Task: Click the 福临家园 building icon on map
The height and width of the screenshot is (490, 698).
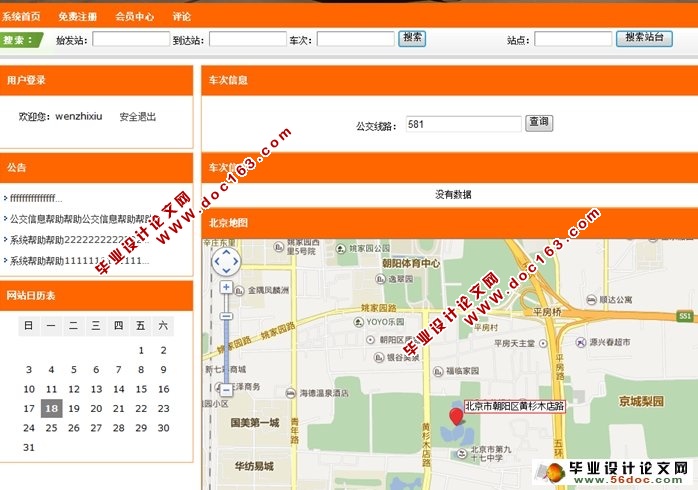Action: (x=438, y=371)
